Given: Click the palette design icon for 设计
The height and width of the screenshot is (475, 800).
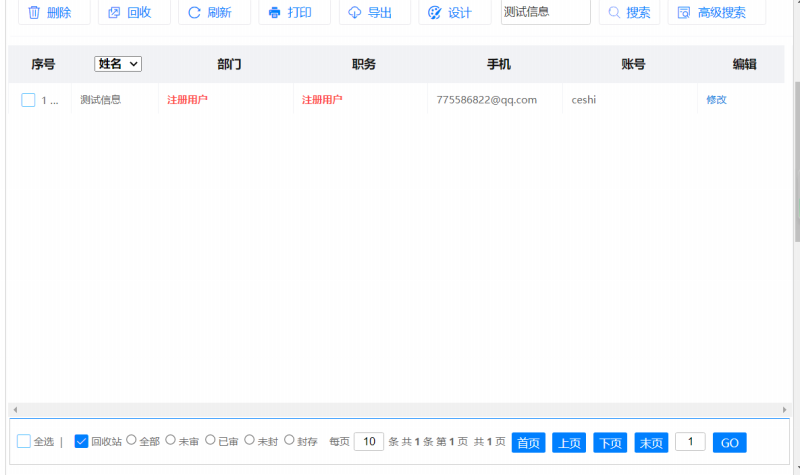Looking at the screenshot, I should 435,12.
